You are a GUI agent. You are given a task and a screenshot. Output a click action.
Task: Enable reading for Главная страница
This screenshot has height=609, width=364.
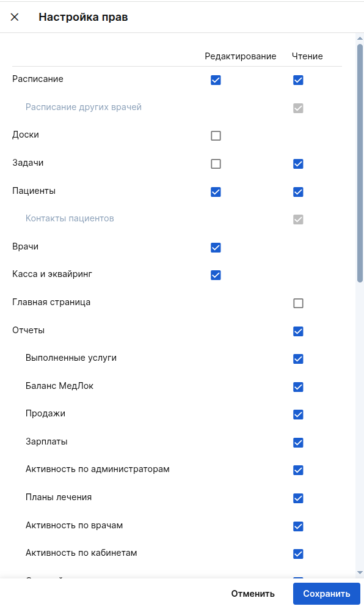[x=298, y=303]
